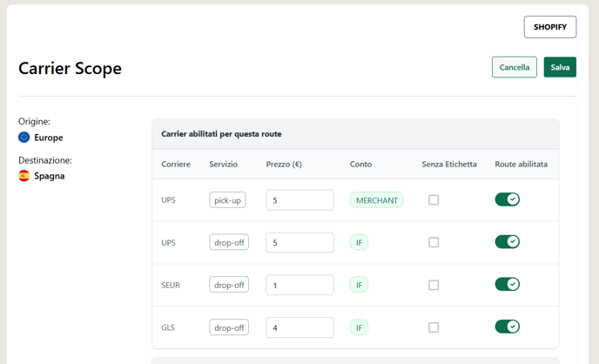Click the price field for SEUR drop-off
The width and height of the screenshot is (599, 364).
pos(299,285)
